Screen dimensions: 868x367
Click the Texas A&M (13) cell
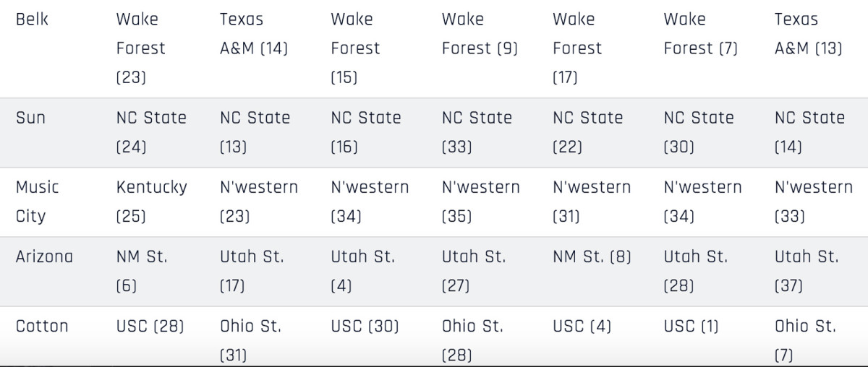808,34
